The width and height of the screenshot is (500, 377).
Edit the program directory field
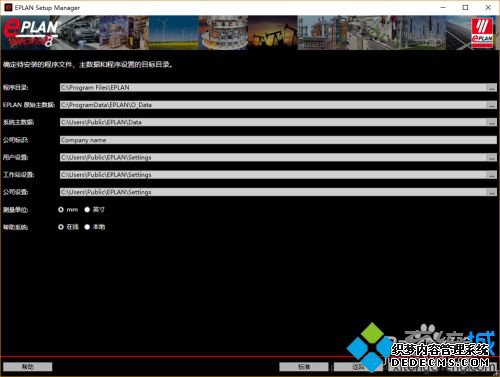tap(273, 88)
